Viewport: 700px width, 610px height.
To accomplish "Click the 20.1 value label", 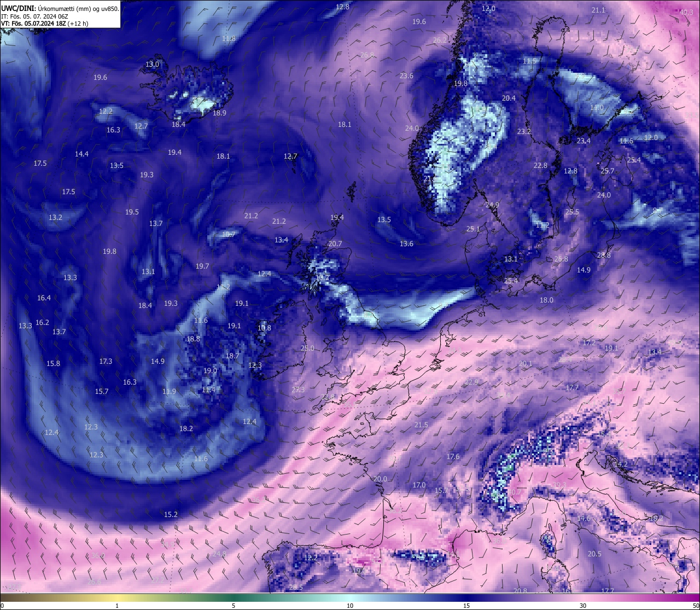I will tap(525, 364).
